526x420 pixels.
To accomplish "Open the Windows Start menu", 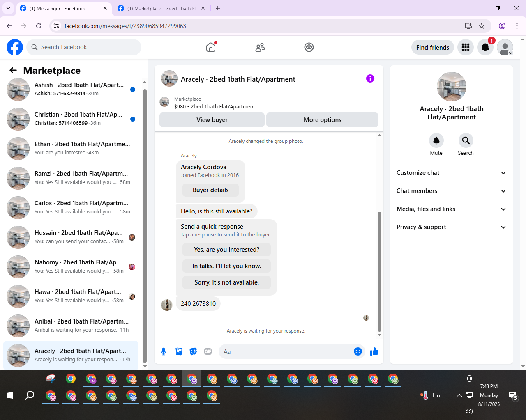I will 10,395.
